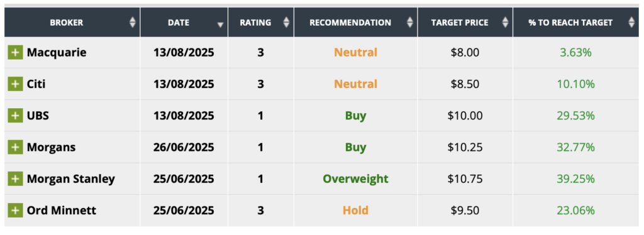Expand the Macquarie row plus icon
The image size is (644, 235).
click(15, 53)
